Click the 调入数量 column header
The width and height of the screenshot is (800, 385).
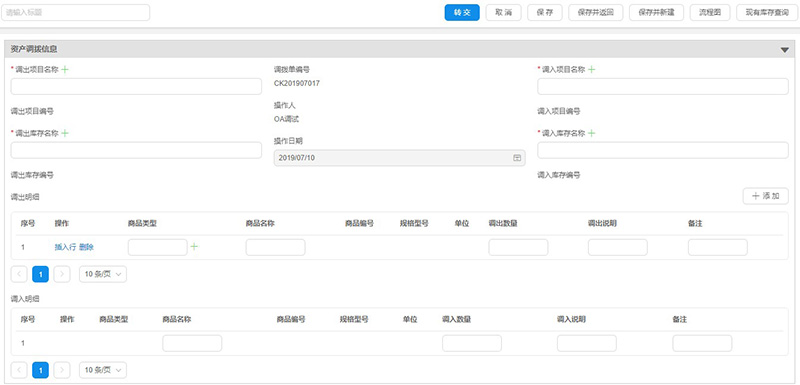pos(457,319)
